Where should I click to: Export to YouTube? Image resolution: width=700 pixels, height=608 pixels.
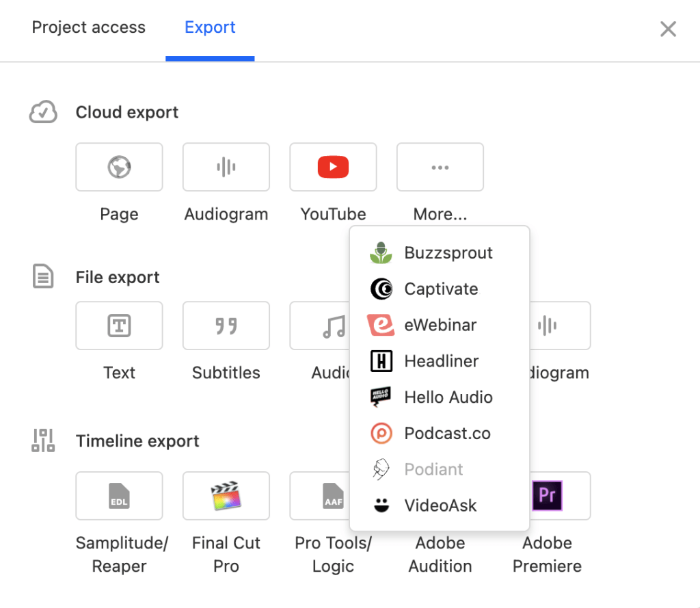coord(333,167)
